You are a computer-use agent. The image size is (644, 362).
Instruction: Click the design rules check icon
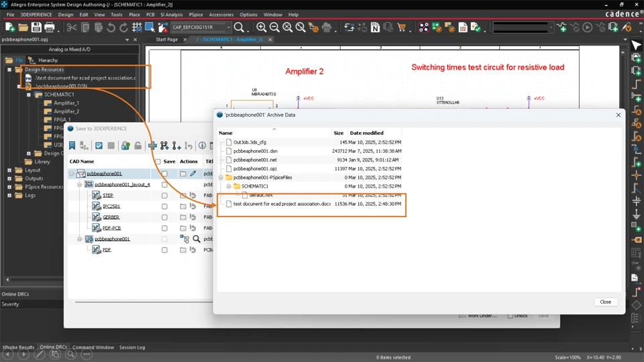tap(476, 27)
